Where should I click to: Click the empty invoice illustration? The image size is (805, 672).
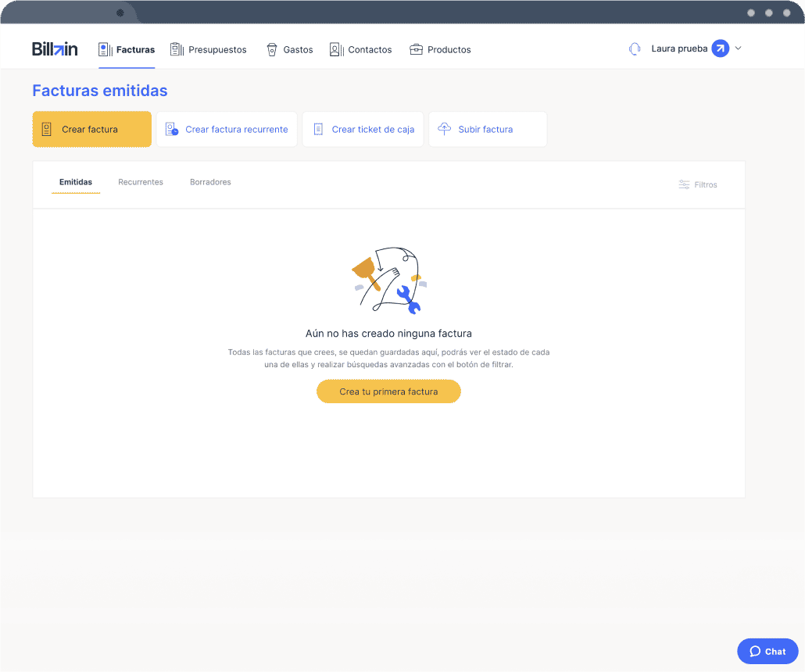click(390, 281)
